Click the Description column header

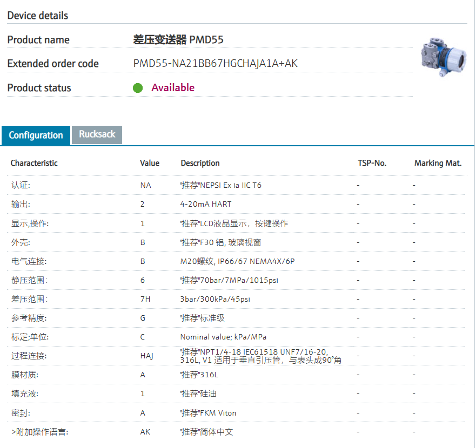point(200,163)
